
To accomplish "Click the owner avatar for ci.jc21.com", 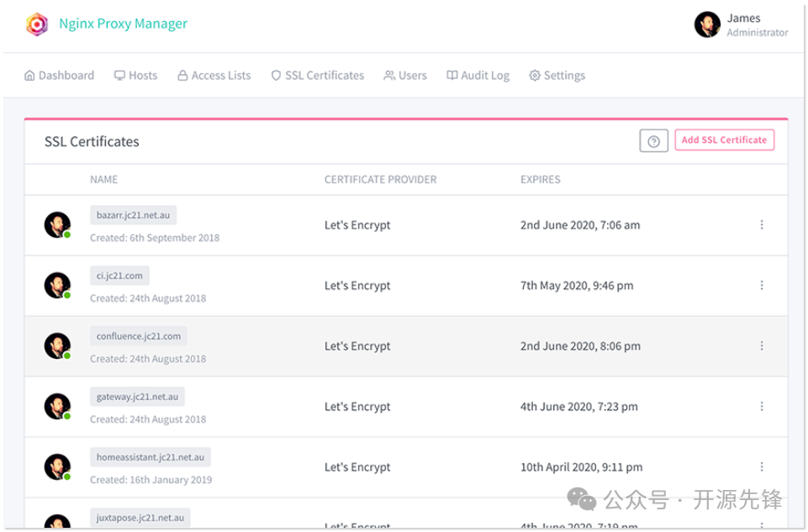I will coord(57,285).
